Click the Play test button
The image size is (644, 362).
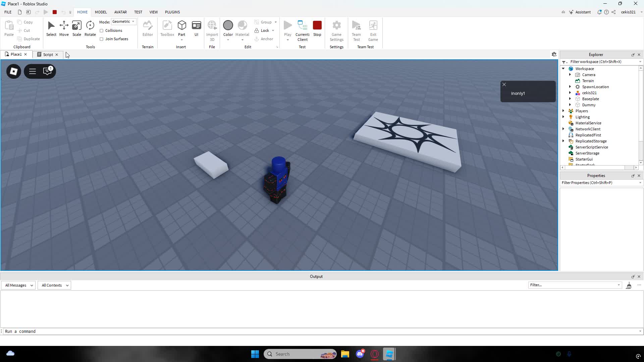click(x=288, y=28)
